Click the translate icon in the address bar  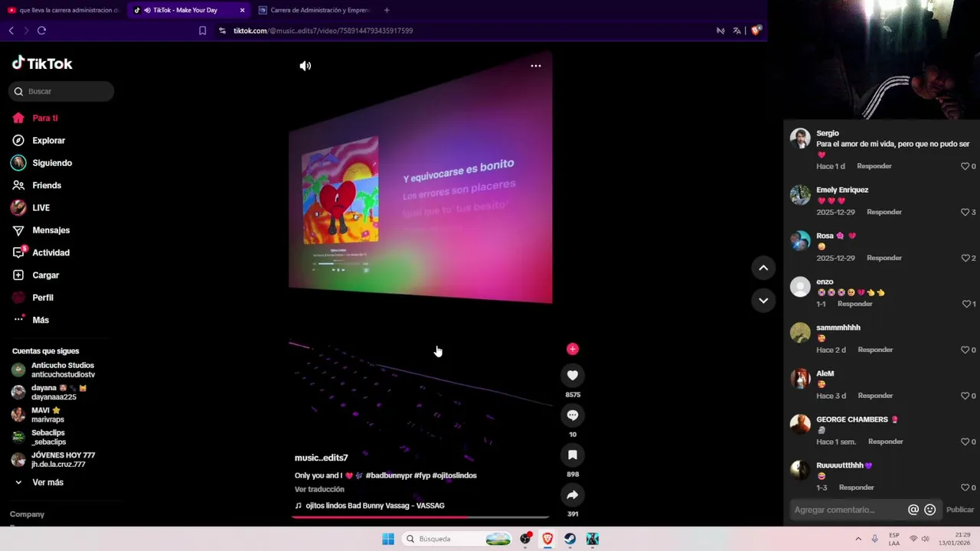pos(737,31)
